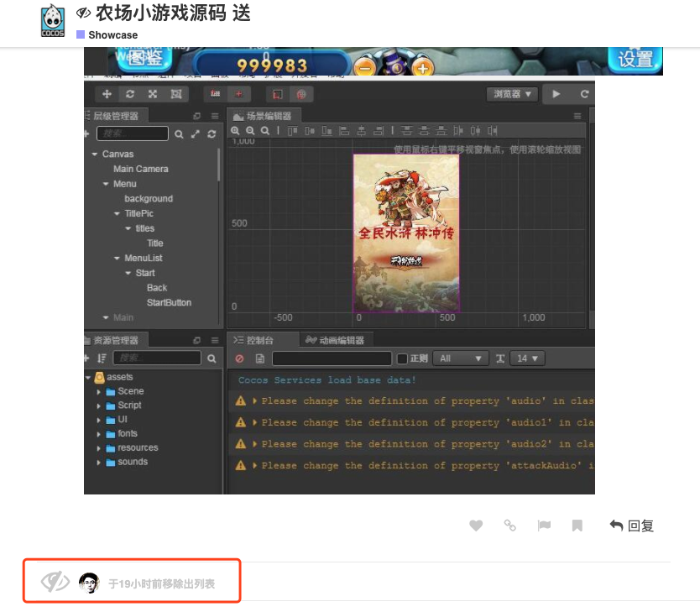Screen dimensions: 700x612
Task: Switch to the 资源管理器 assets tab
Action: click(x=115, y=340)
